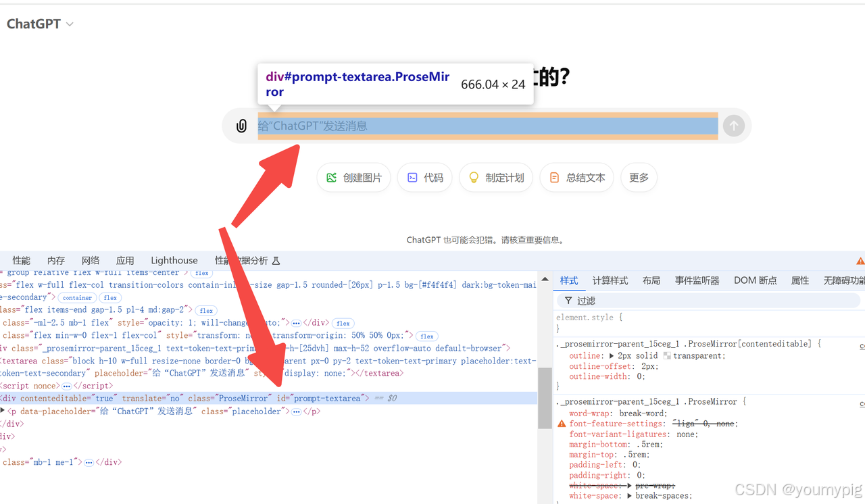Image resolution: width=865 pixels, height=504 pixels.
Task: Select the 事件监听器 tab
Action: (697, 280)
